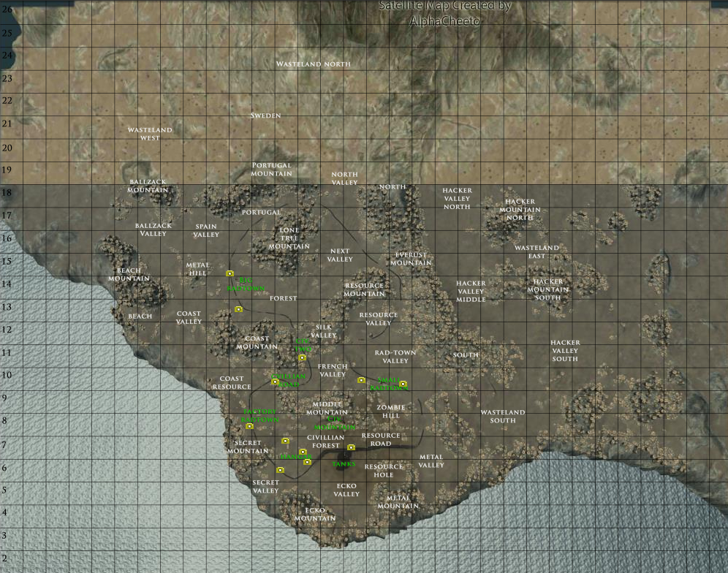Click grid row number 26

coord(7,9)
